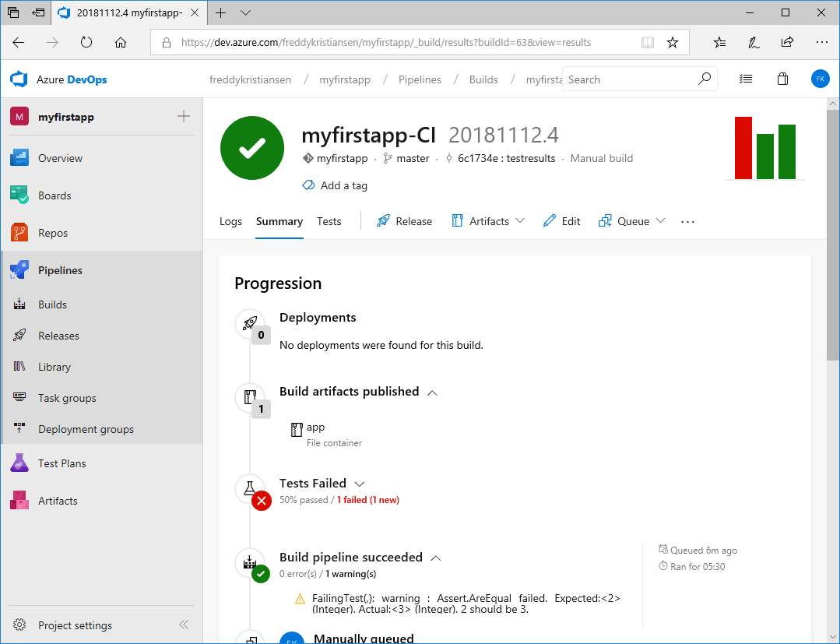Open Artifacts in the left navigation
Viewport: 840px width, 644px height.
pyautogui.click(x=58, y=501)
